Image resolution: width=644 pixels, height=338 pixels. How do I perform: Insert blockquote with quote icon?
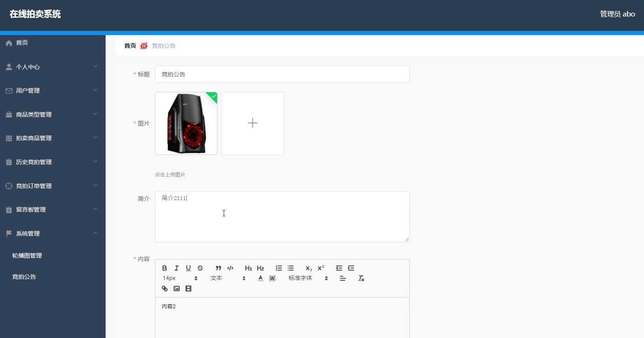pyautogui.click(x=218, y=268)
